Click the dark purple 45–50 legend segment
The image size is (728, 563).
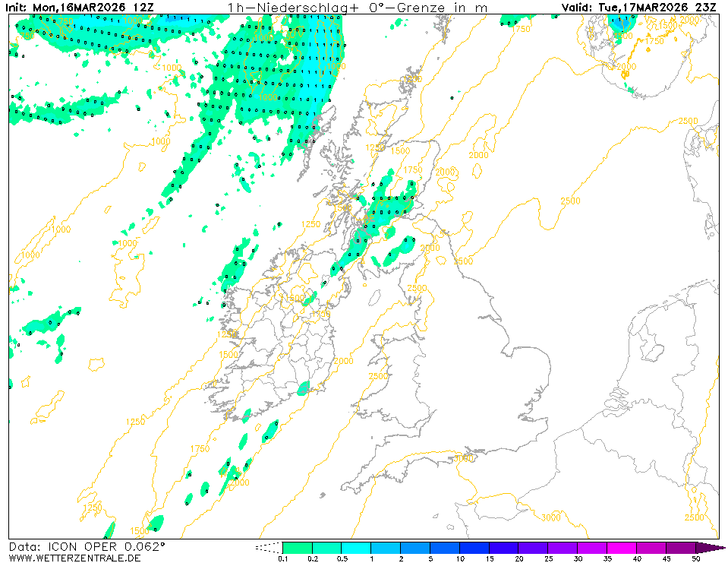click(x=681, y=548)
